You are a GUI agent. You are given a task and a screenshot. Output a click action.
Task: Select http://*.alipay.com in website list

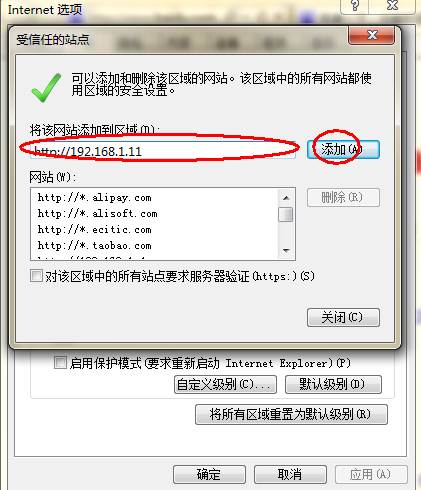pos(94,198)
